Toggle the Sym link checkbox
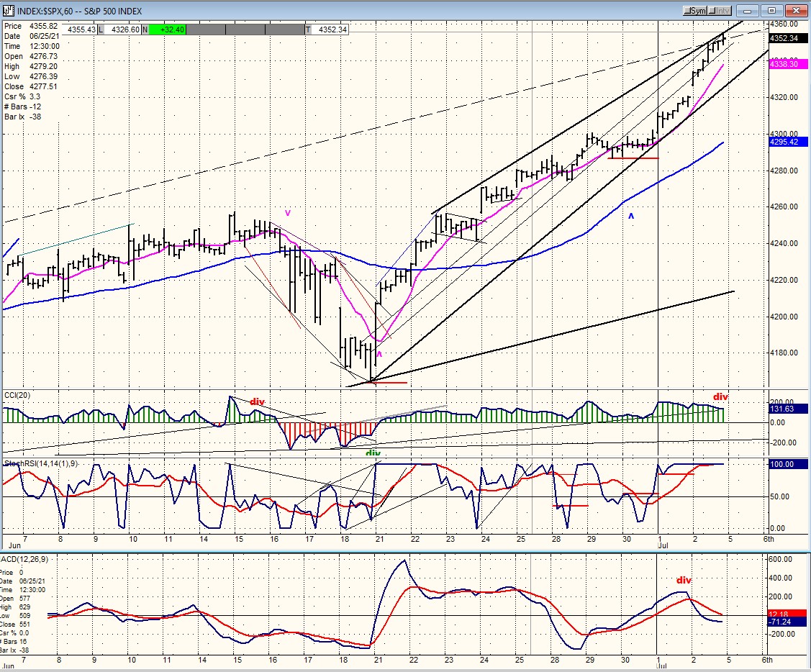The width and height of the screenshot is (811, 672). [695, 10]
